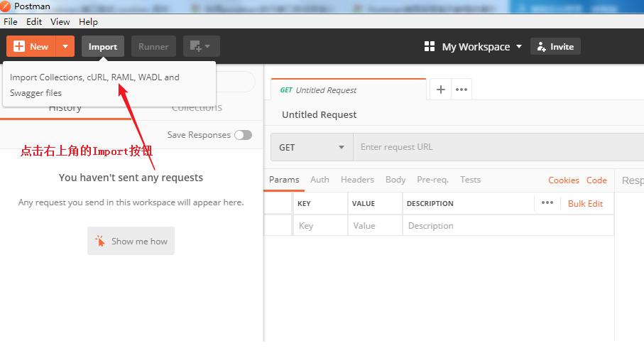The image size is (644, 363).
Task: Click the New button plus icon
Action: click(19, 47)
